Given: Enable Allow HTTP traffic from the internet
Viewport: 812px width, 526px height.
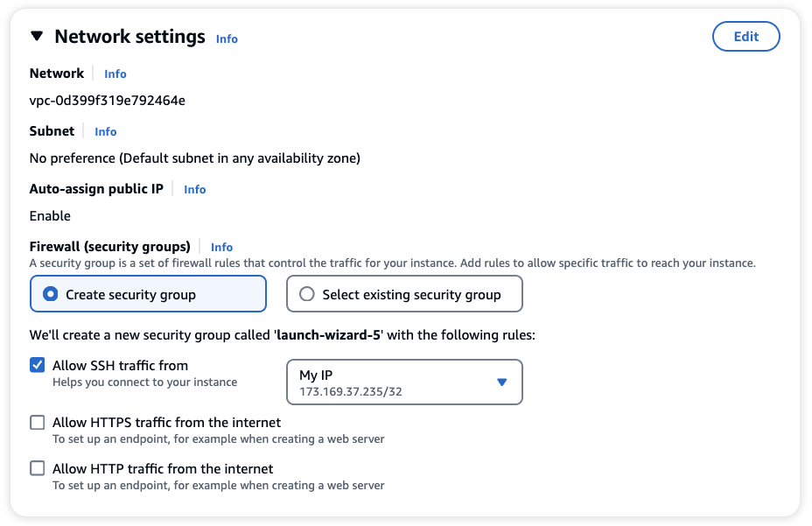Looking at the screenshot, I should 38,468.
